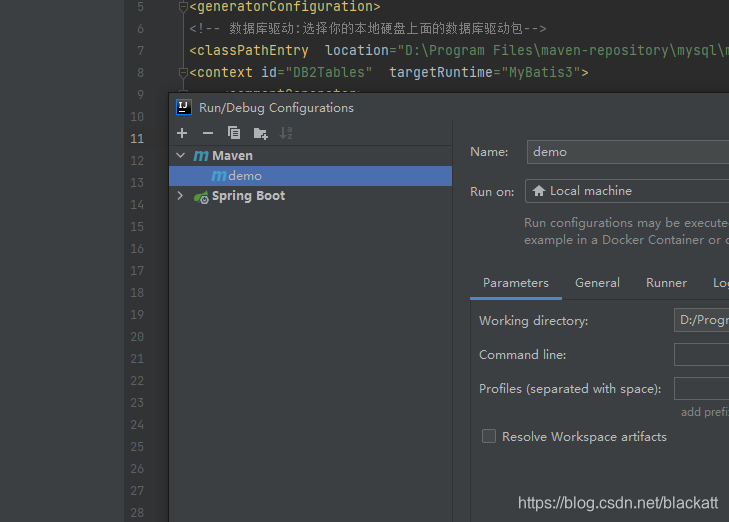
Task: Click line number 11 in editor gutter
Action: (x=137, y=139)
